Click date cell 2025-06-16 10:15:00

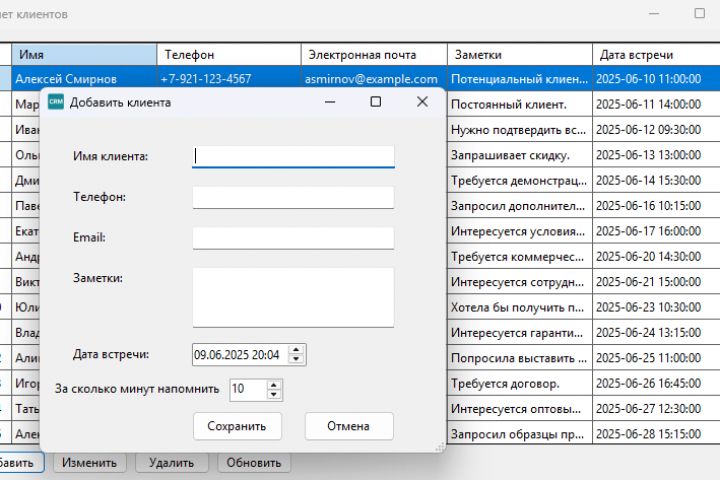coord(657,206)
